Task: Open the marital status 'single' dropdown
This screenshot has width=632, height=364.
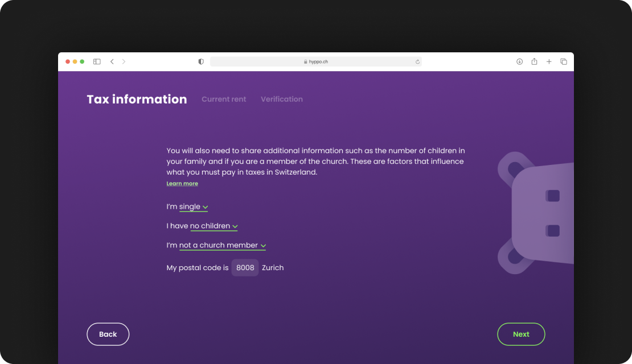Action: point(194,207)
